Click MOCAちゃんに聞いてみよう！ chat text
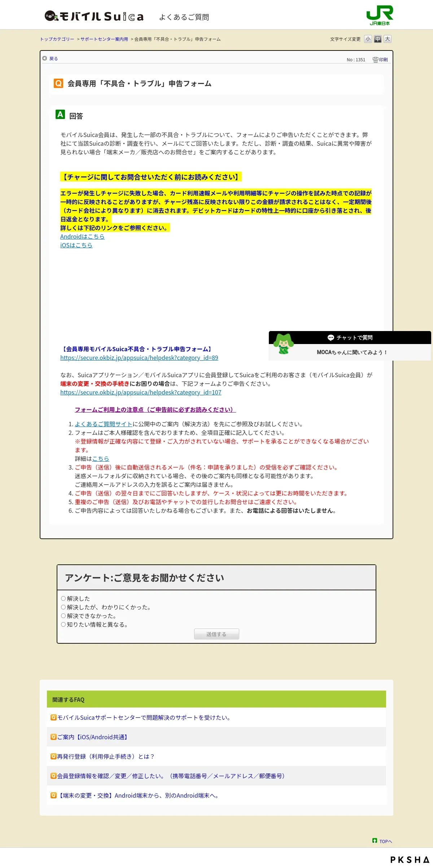 [x=352, y=352]
